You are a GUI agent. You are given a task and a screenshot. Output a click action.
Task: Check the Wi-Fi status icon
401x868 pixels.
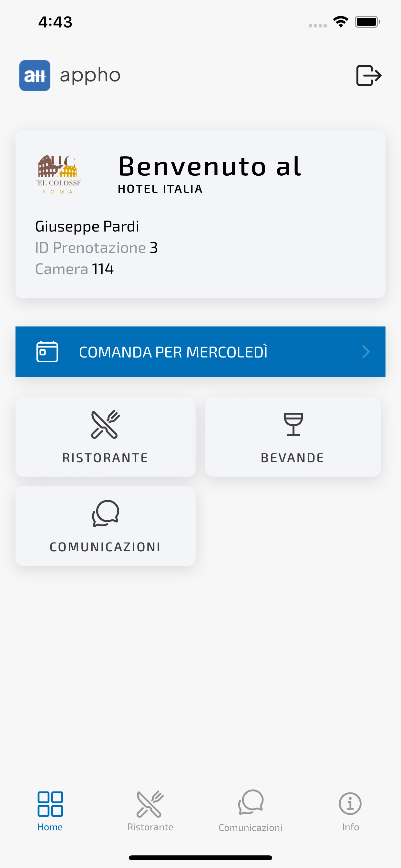click(340, 22)
